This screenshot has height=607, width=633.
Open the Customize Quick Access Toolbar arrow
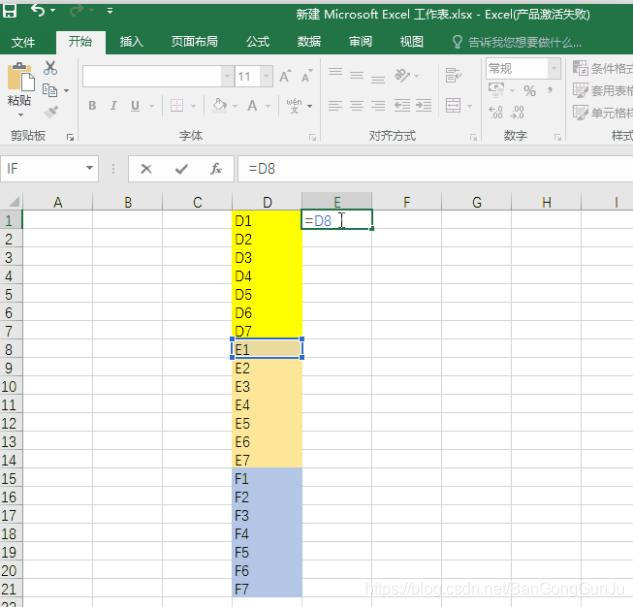click(x=109, y=11)
